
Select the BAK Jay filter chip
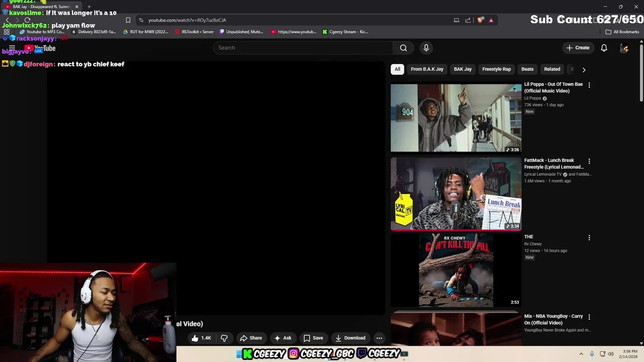(x=463, y=69)
